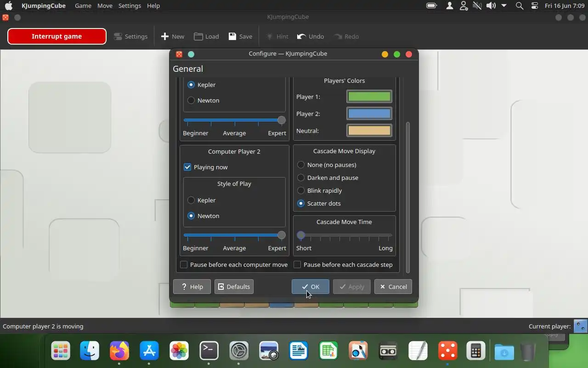Open System Preferences gear in dock
Screen dimensions: 588x368
coord(239,351)
